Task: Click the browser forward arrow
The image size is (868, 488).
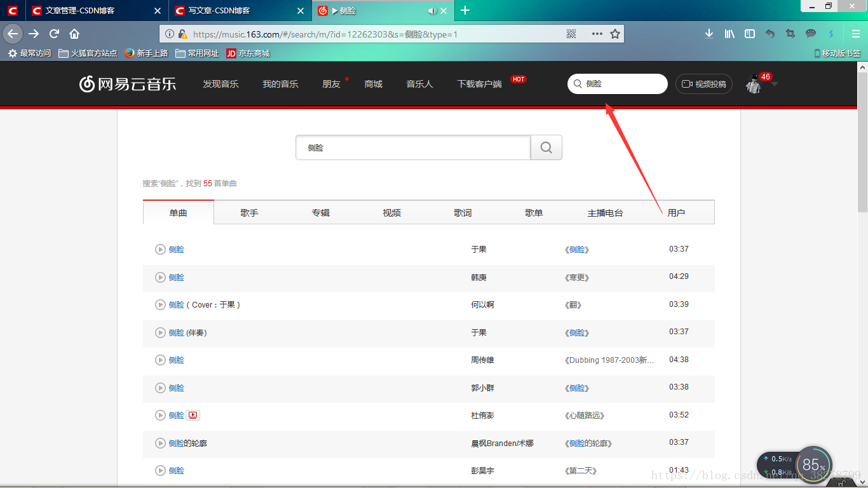Action: point(34,34)
